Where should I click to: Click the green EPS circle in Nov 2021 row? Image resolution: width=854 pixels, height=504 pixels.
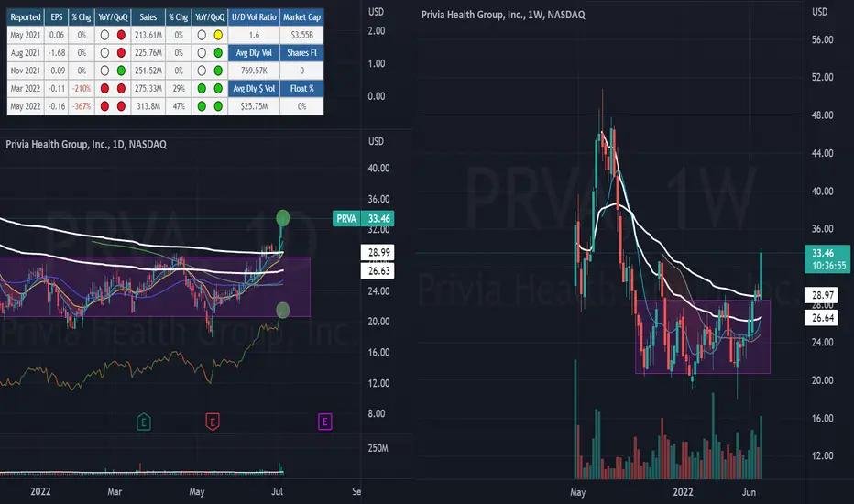click(121, 71)
